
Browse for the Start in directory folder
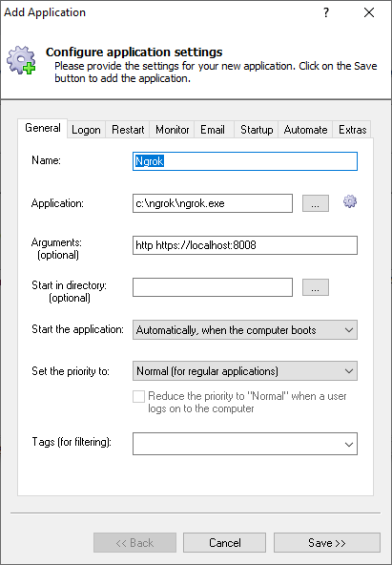coord(316,287)
